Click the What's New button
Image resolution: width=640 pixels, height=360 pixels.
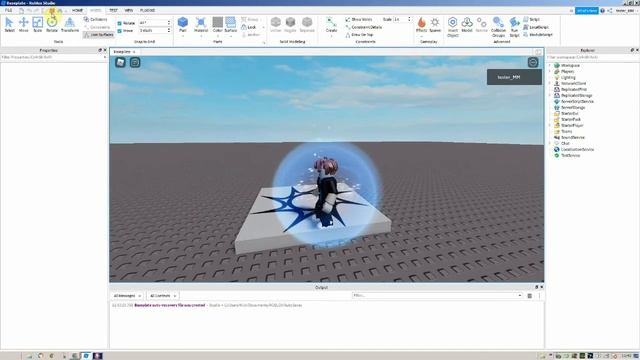pos(587,11)
